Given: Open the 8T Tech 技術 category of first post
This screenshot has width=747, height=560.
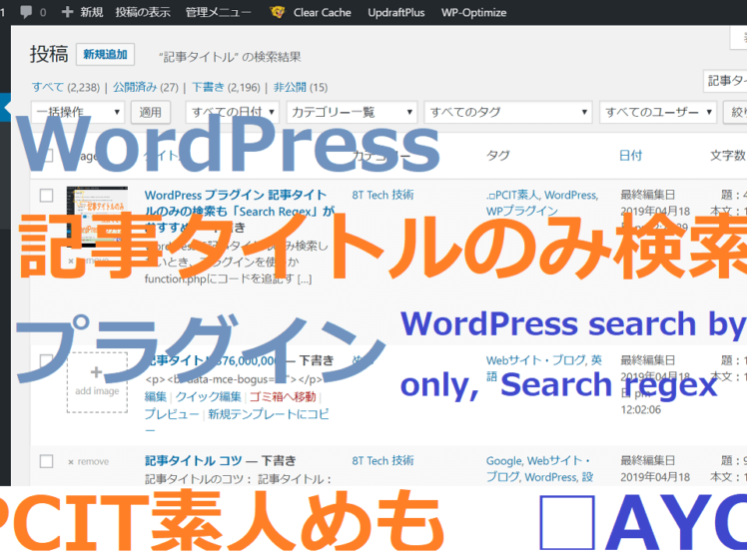Looking at the screenshot, I should point(383,195).
